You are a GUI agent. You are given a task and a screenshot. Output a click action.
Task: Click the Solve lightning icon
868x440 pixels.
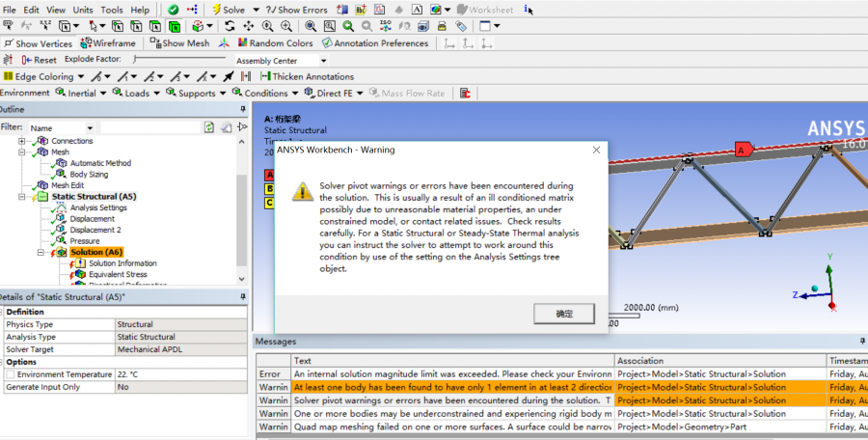(x=217, y=10)
